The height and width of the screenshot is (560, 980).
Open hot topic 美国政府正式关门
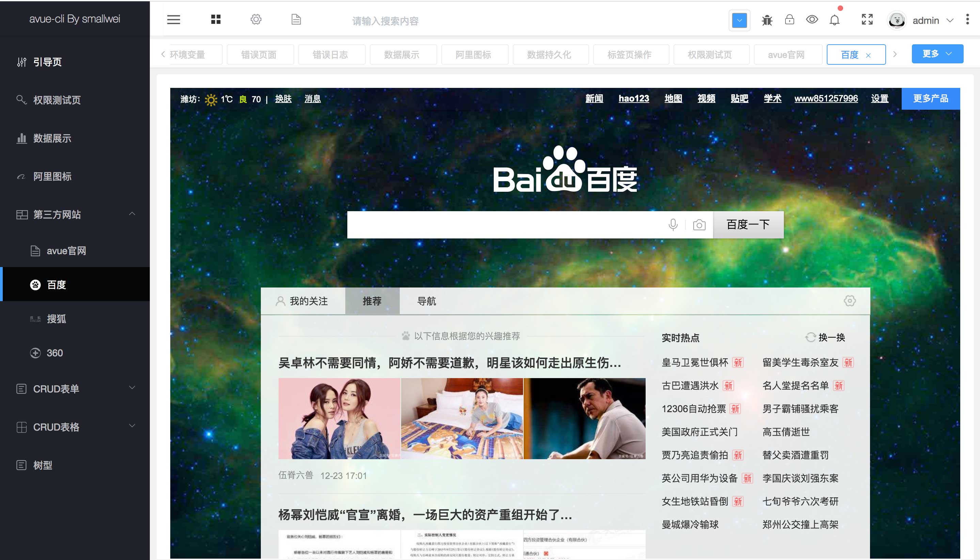tap(699, 432)
